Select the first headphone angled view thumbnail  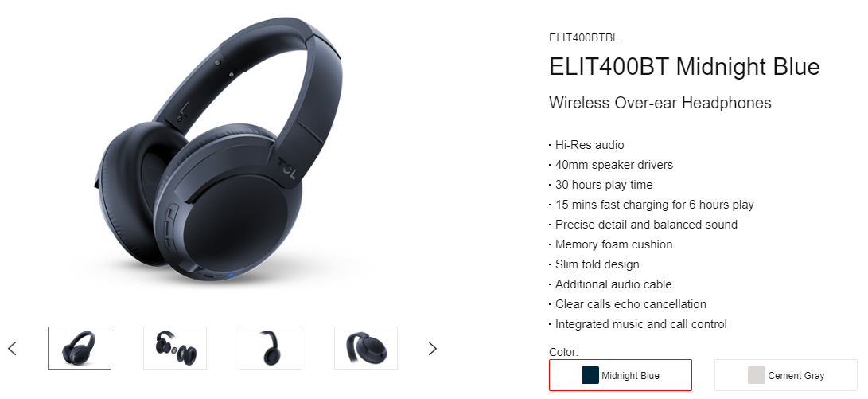point(79,348)
